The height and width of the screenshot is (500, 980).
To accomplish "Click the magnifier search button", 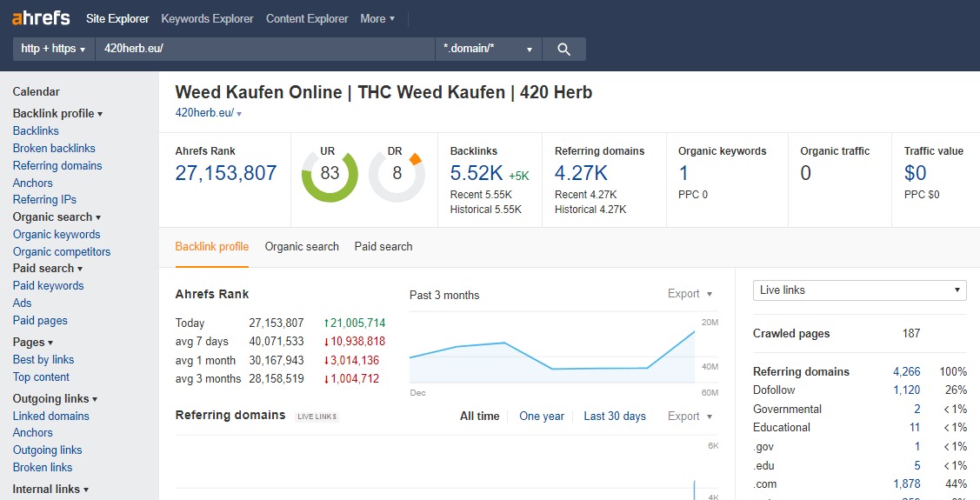I will point(563,50).
